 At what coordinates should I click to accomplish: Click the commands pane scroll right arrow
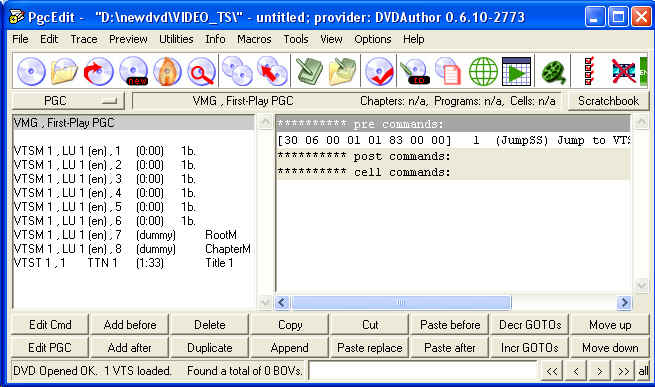(x=624, y=302)
